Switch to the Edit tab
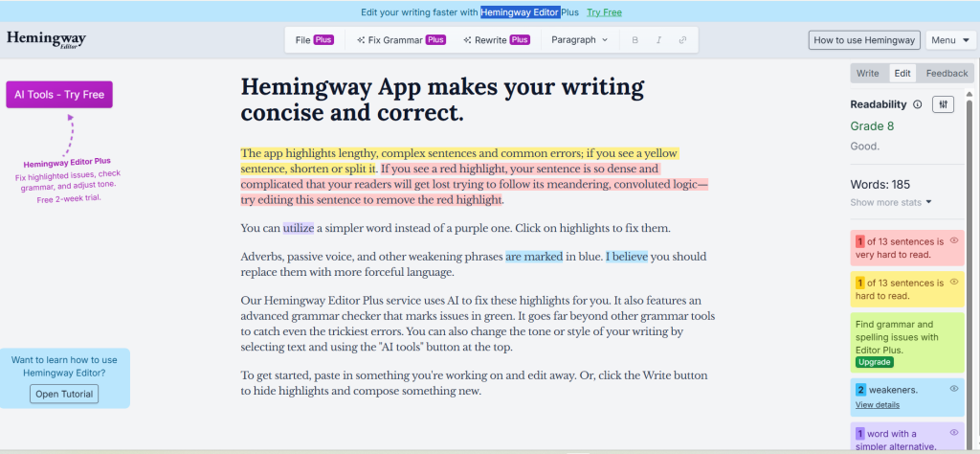Image resolution: width=980 pixels, height=454 pixels. click(902, 73)
